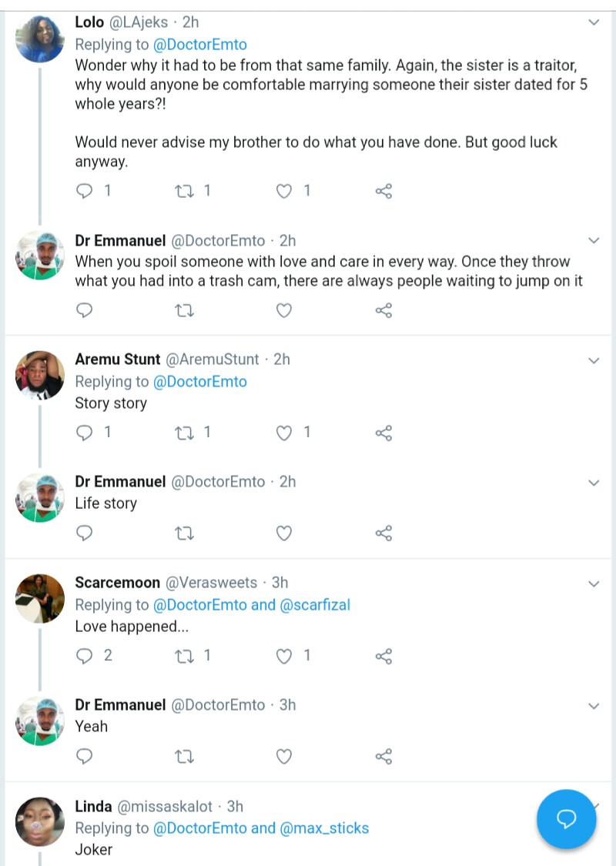Reply to Scarcemoon's "Love happened..." tweet
This screenshot has height=866, width=616.
tap(85, 656)
